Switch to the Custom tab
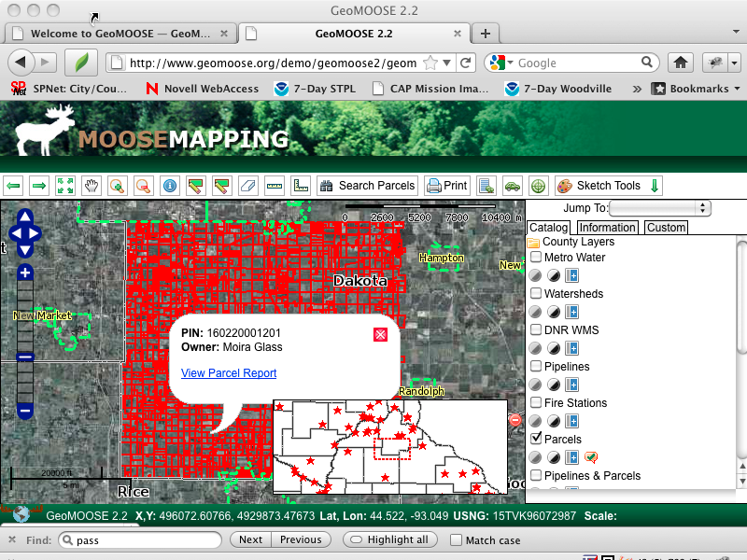Screen dimensions: 747x560 (x=666, y=228)
